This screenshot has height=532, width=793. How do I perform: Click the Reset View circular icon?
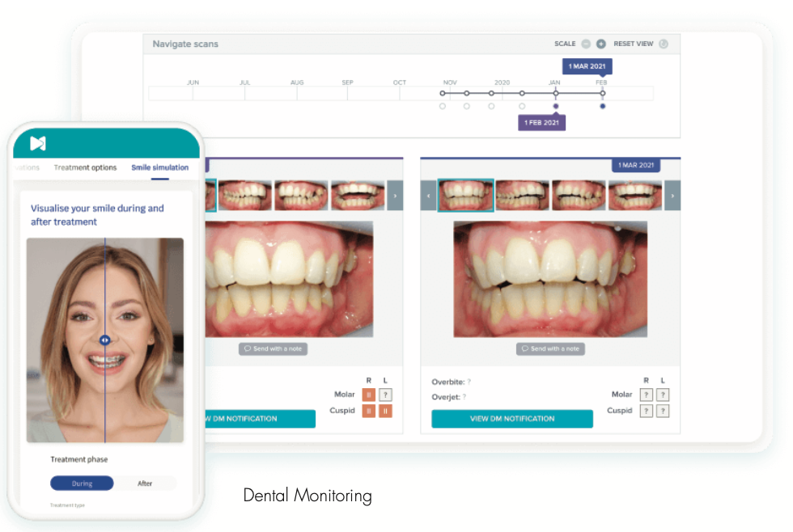(x=664, y=44)
